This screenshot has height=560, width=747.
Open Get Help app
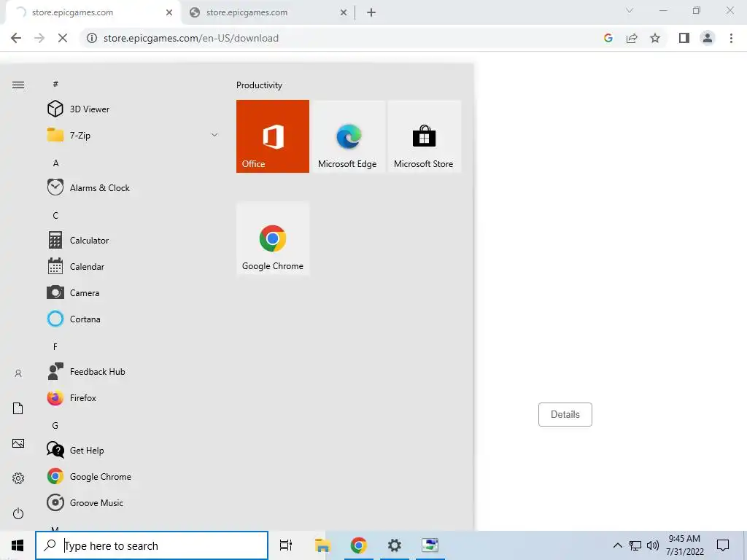[x=133, y=450]
